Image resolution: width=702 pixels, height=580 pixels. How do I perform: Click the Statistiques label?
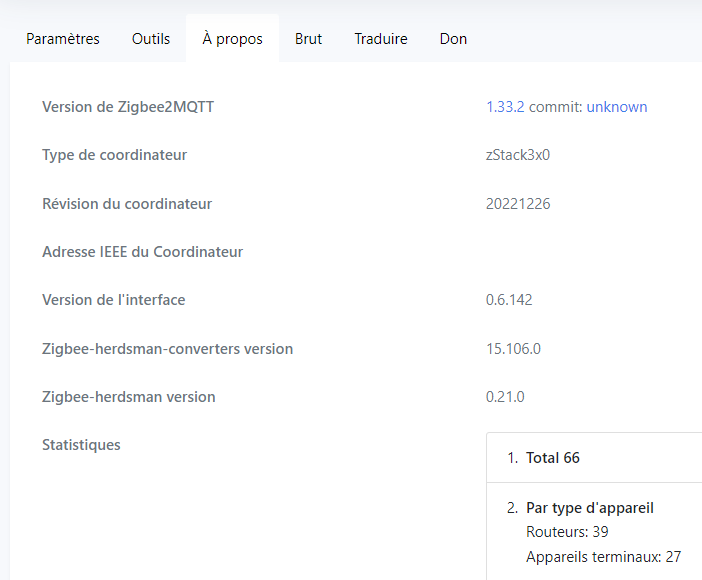81,445
